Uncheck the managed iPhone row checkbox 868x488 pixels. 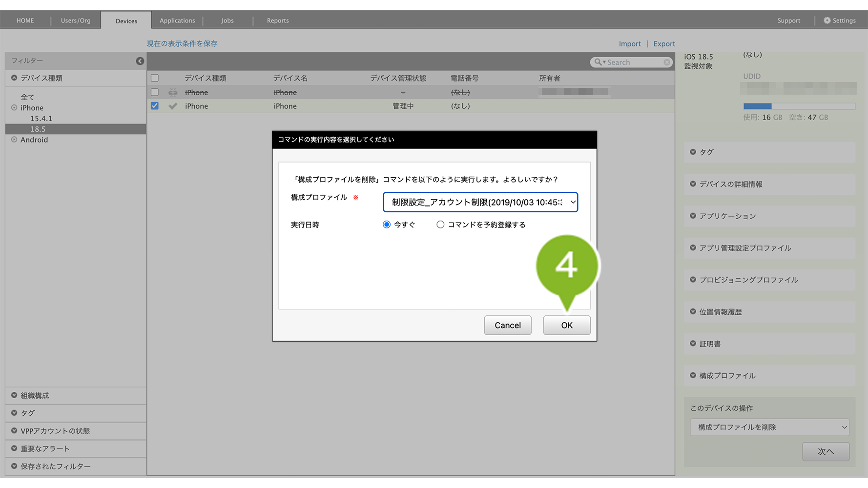pos(155,106)
